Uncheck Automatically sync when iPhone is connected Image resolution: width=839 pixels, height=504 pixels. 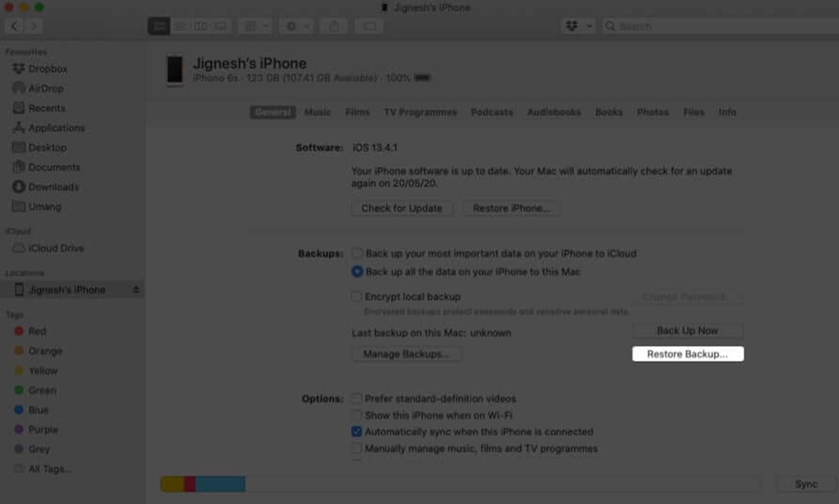357,432
